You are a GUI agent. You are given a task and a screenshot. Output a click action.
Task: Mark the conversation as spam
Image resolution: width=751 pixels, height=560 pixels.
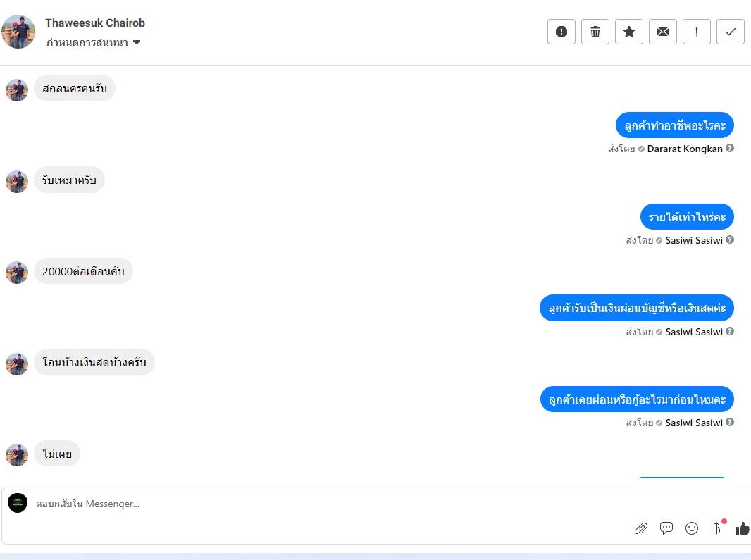(561, 32)
